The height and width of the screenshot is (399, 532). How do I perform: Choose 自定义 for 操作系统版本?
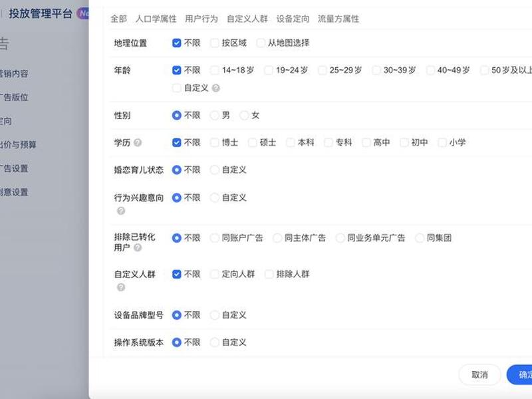point(214,342)
